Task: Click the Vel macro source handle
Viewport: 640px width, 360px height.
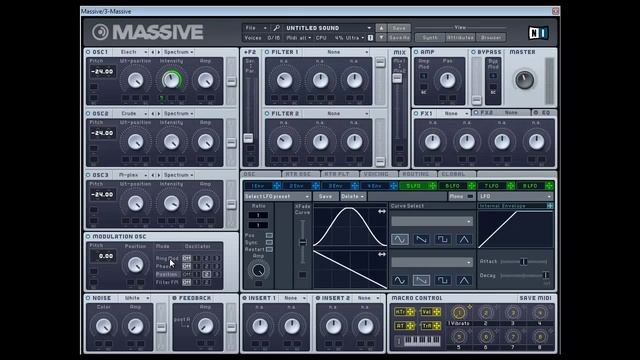Action: [x=437, y=312]
